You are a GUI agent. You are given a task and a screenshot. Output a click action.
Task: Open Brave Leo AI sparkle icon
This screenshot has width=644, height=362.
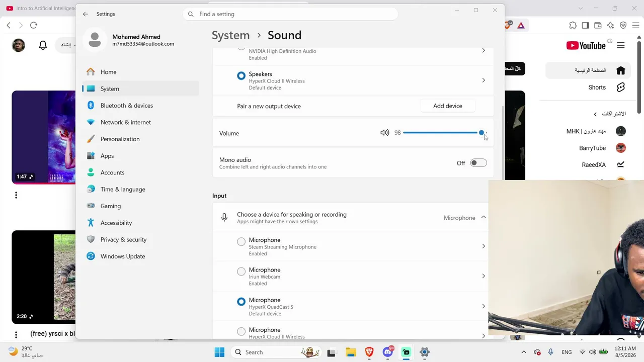click(x=610, y=25)
